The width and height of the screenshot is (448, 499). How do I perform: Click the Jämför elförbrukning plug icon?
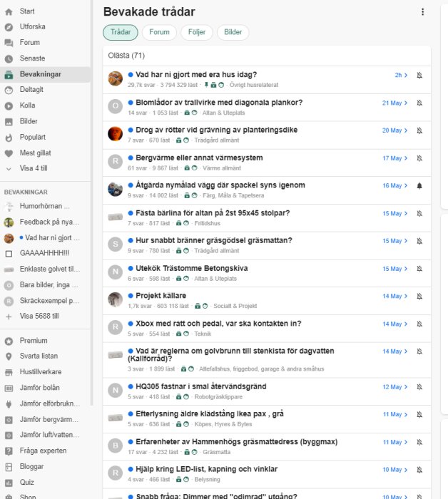[9, 404]
